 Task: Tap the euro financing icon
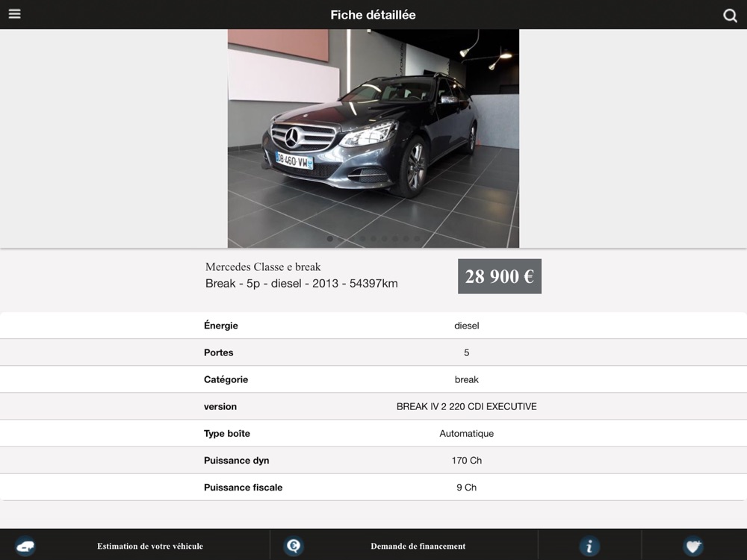(294, 546)
